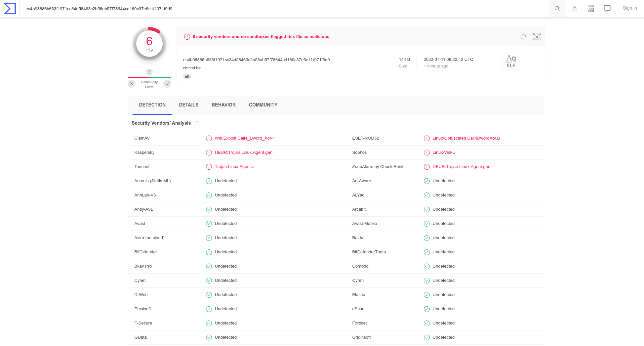
Task: Click the file hash in the summary card
Action: 257,60
